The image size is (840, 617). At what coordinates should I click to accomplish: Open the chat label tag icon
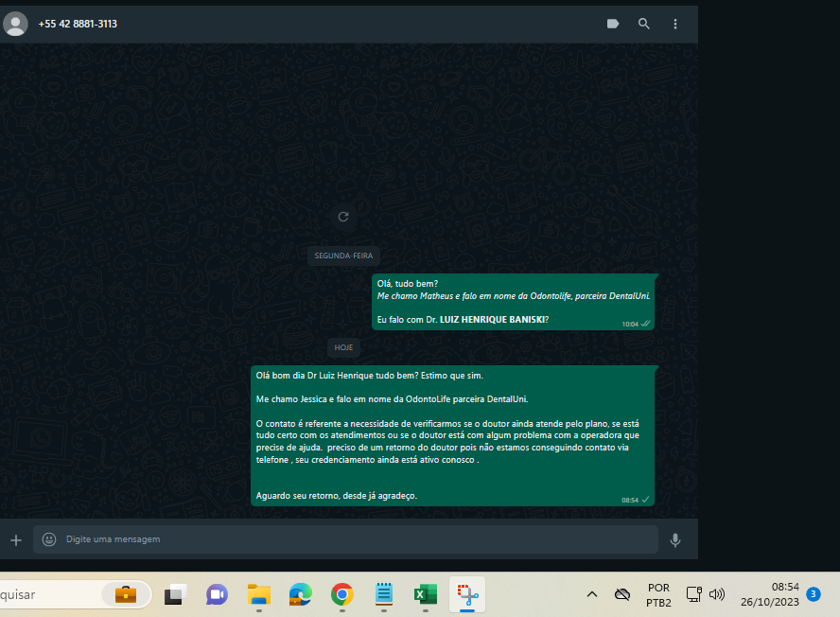613,24
